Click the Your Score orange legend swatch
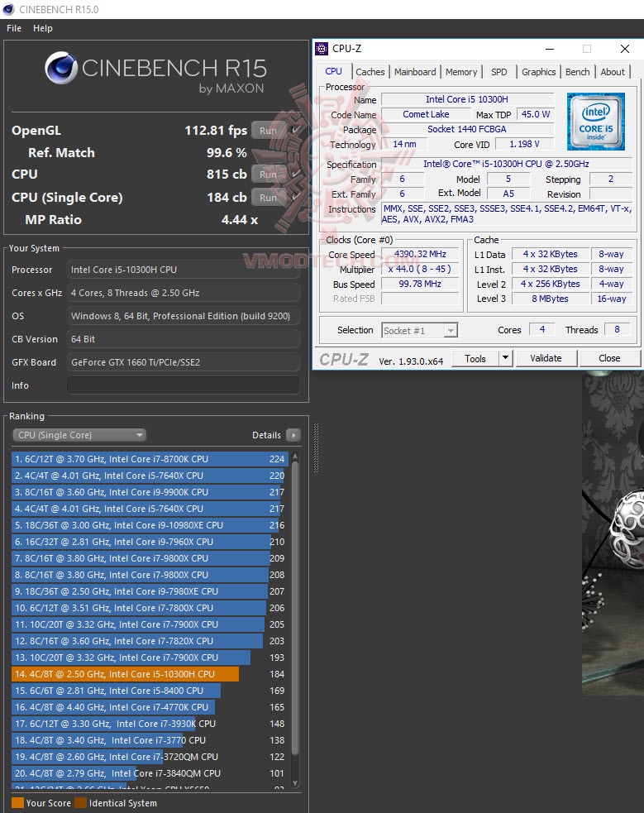This screenshot has height=813, width=644. coord(17,802)
